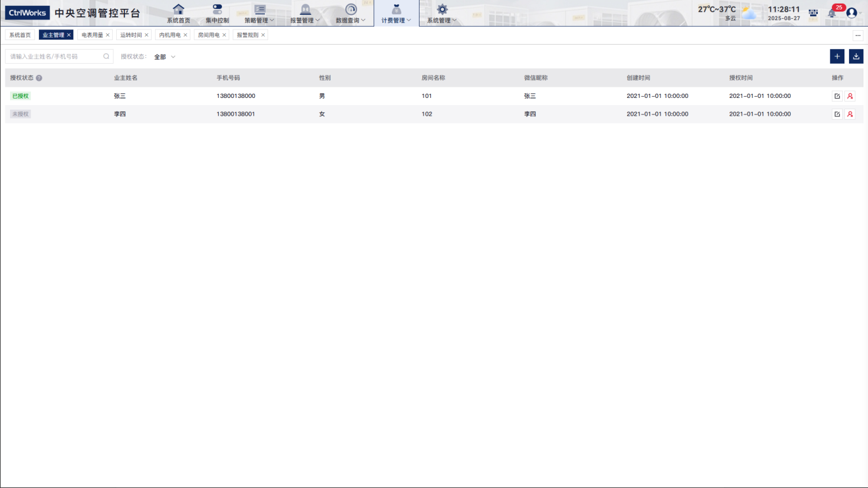Click the help icon beside 授权状态 header
Viewport: 868px width, 488px height.
(39, 78)
